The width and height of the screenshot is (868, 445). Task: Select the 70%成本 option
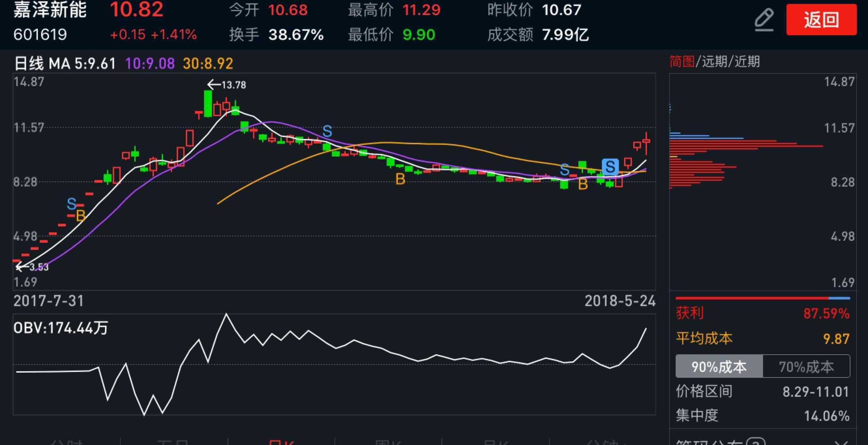(806, 366)
